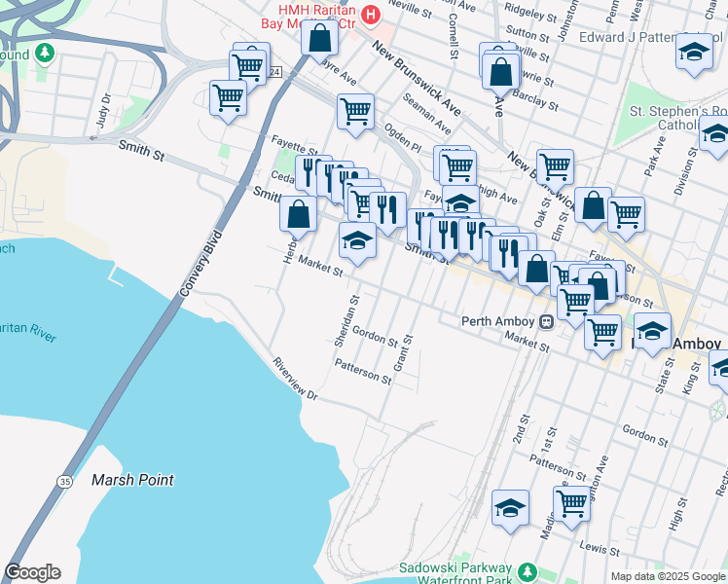Open the shopping cart marker on New Brunswick Ave

[x=555, y=166]
